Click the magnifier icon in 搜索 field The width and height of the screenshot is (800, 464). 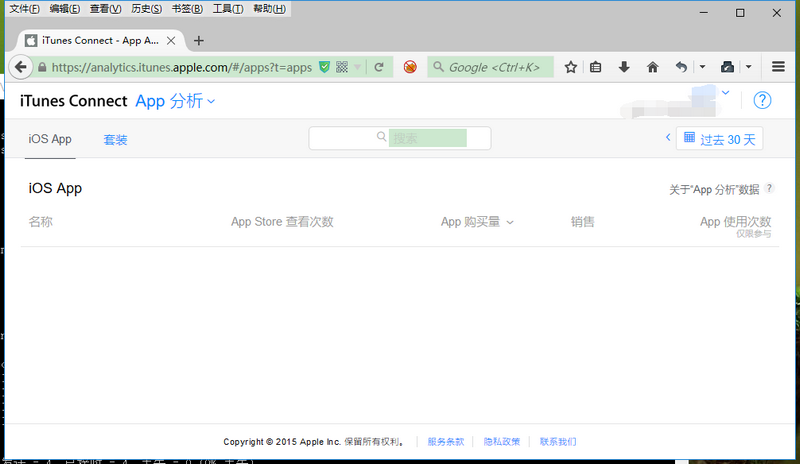[382, 136]
